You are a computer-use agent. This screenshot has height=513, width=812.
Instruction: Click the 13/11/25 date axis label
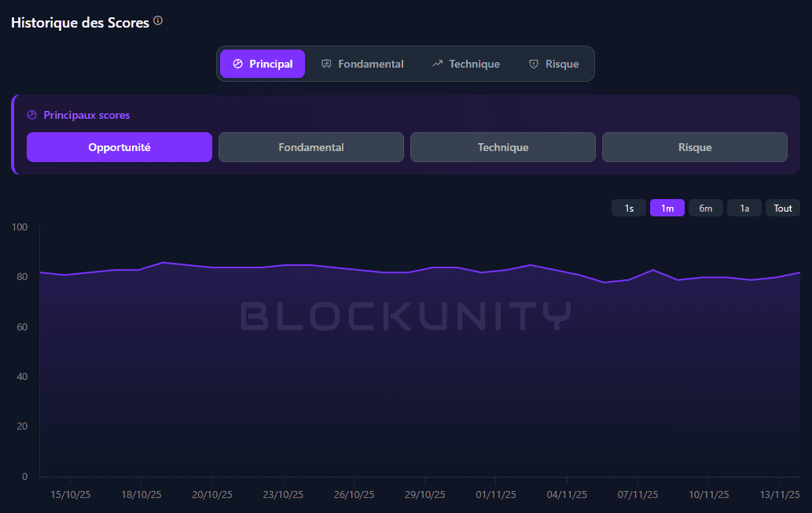[x=780, y=495]
